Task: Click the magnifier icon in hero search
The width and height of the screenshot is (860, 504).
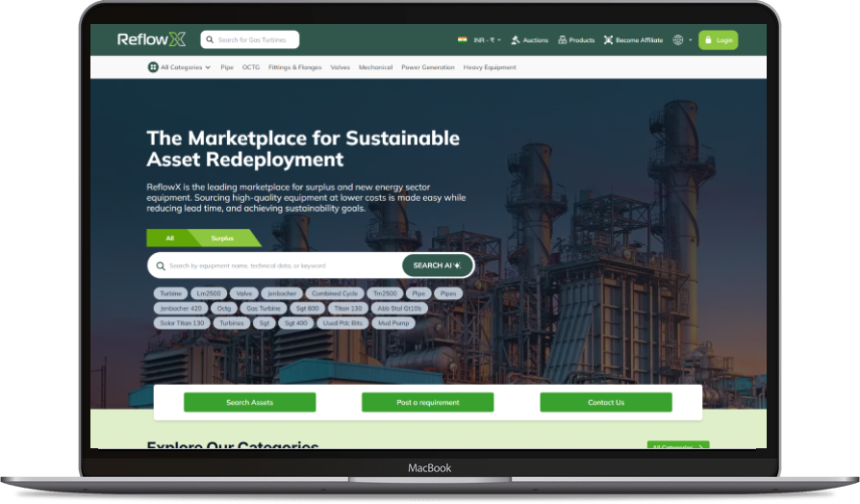Action: coord(161,265)
